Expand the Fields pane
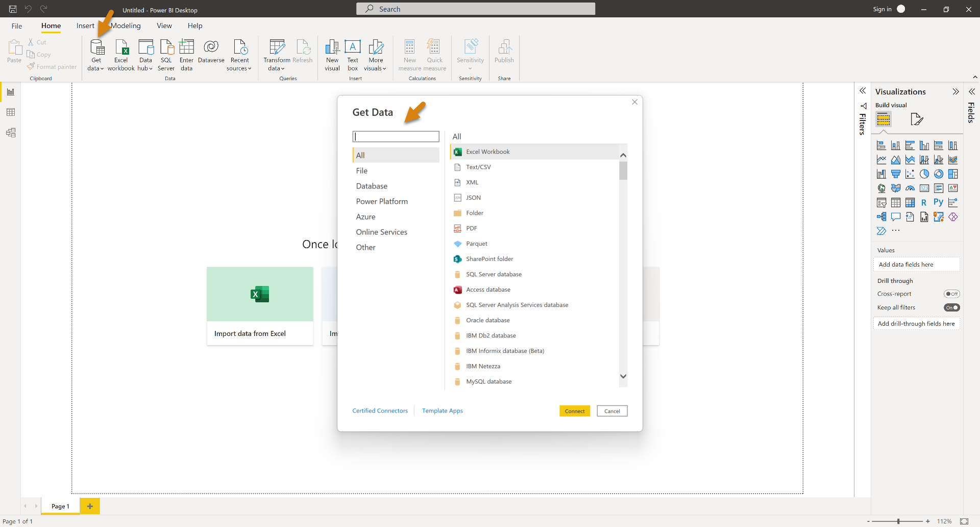980x527 pixels. [x=972, y=92]
